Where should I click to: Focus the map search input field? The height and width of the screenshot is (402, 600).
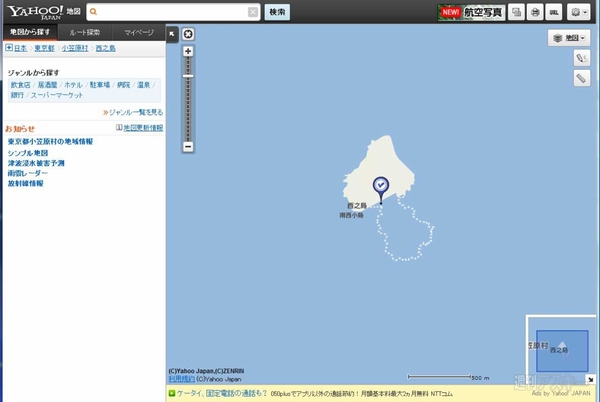pyautogui.click(x=173, y=12)
